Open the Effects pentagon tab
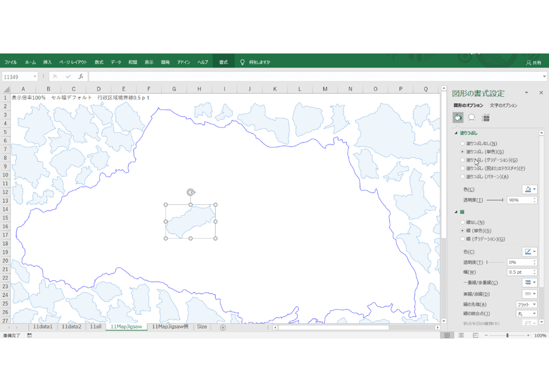 coord(472,118)
